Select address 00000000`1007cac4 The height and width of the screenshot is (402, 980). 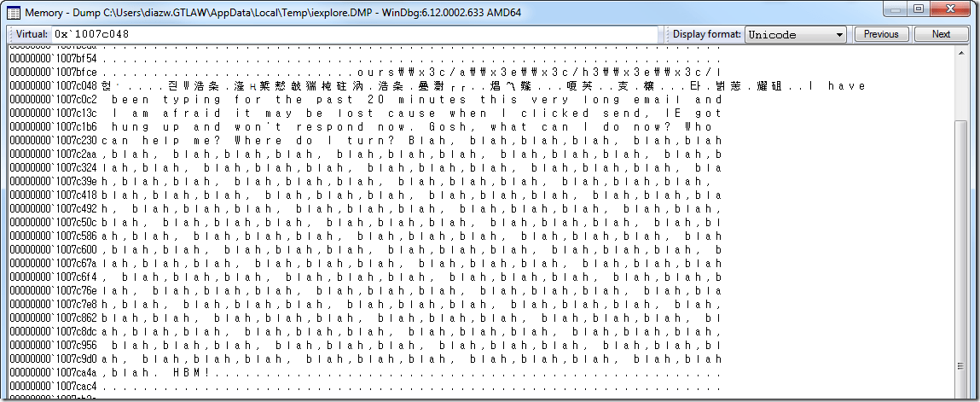point(53,387)
